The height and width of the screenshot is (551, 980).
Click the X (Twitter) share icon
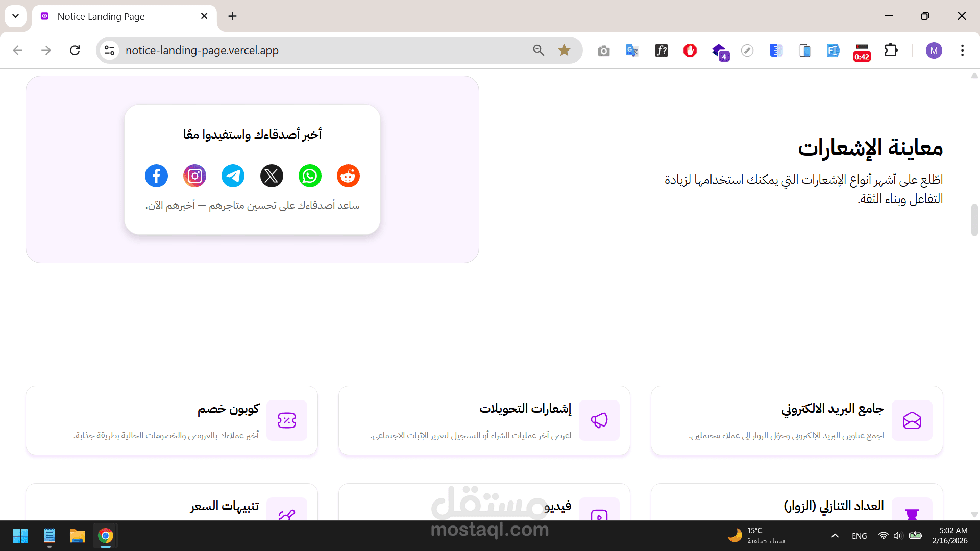(x=272, y=176)
